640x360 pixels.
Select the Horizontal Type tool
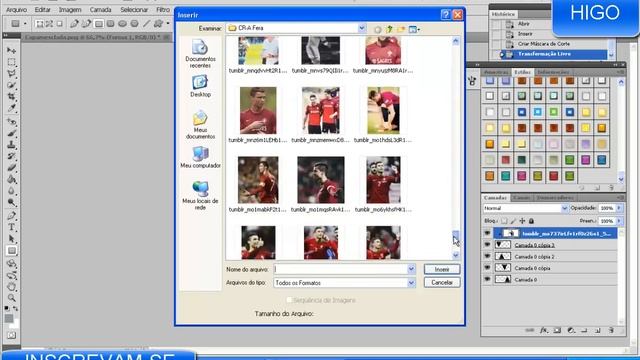click(11, 227)
